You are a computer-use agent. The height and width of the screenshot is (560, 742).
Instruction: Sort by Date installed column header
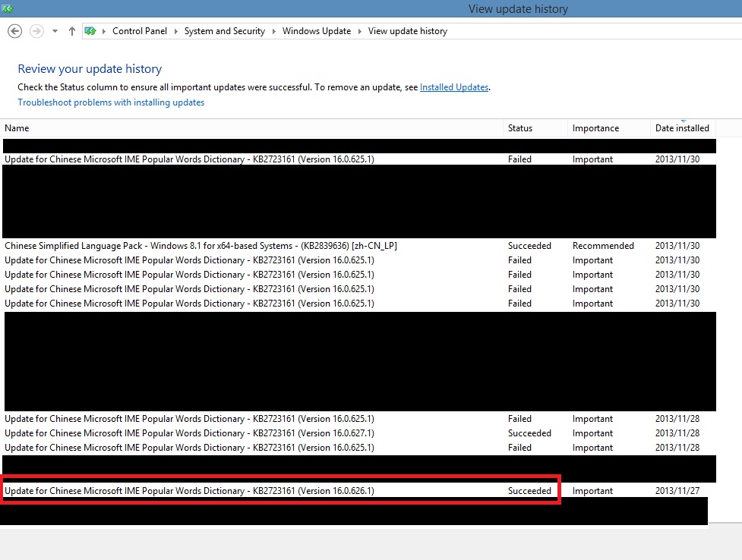pyautogui.click(x=683, y=128)
